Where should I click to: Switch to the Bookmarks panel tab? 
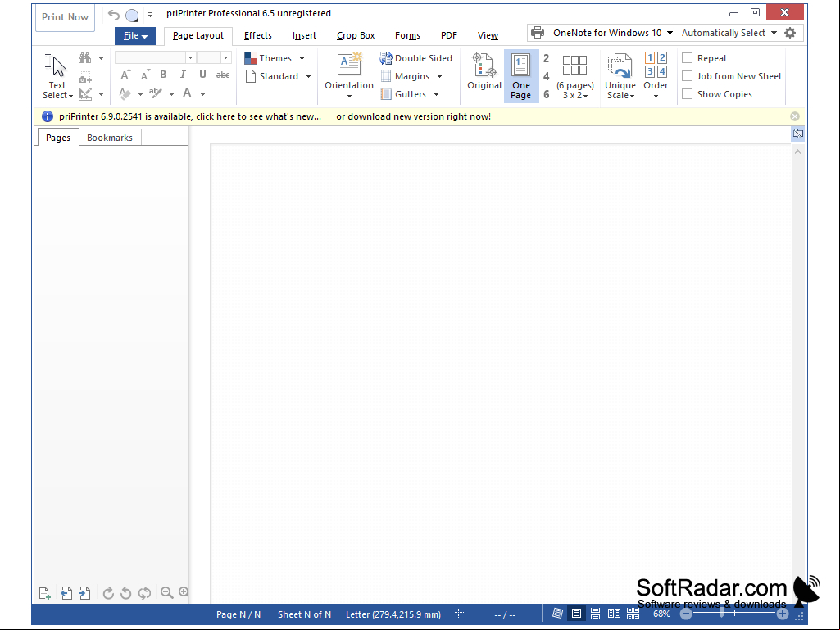(x=110, y=138)
